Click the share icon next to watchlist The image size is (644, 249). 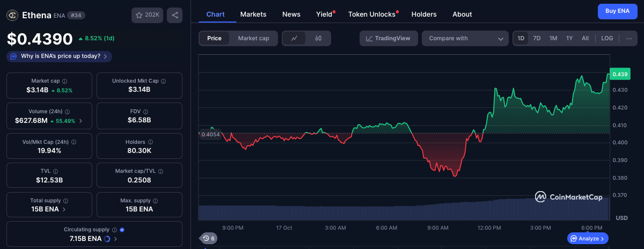(174, 15)
